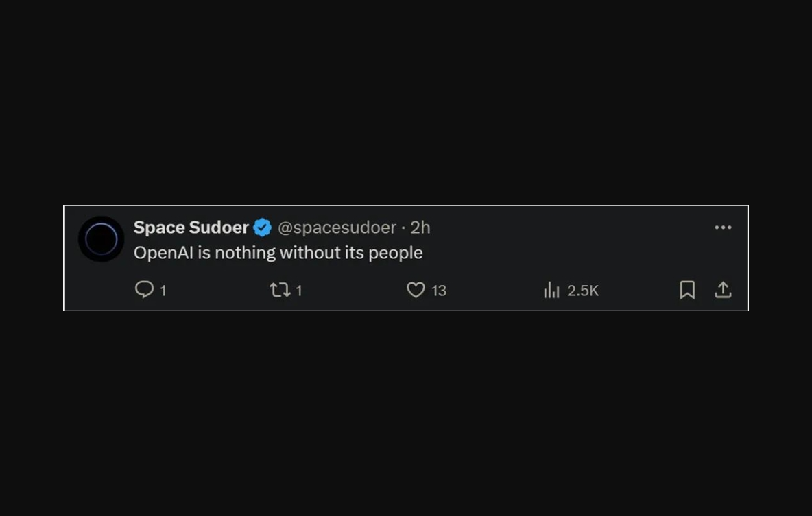Image resolution: width=812 pixels, height=516 pixels.
Task: Click the blue verified checkmark badge
Action: click(x=263, y=228)
